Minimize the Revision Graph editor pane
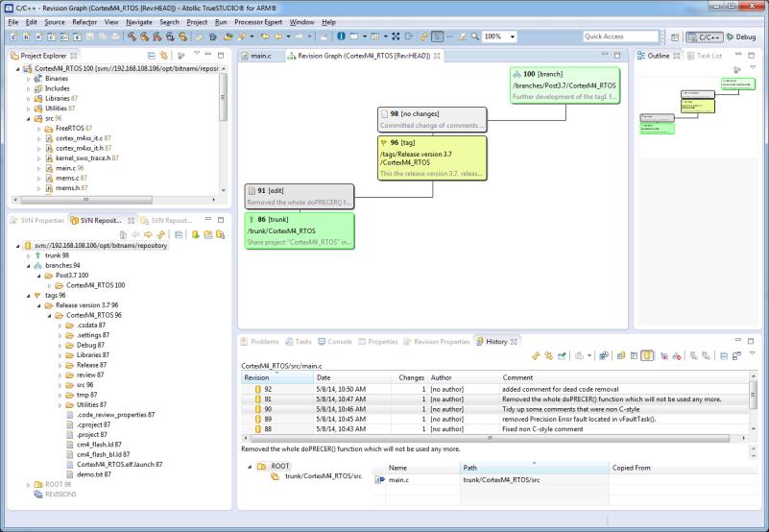The height and width of the screenshot is (532, 769). [x=604, y=56]
